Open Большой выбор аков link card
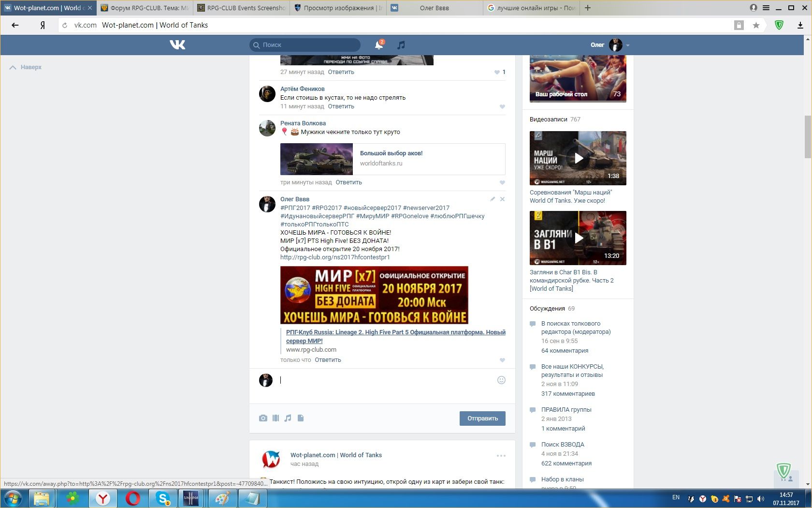 392,159
